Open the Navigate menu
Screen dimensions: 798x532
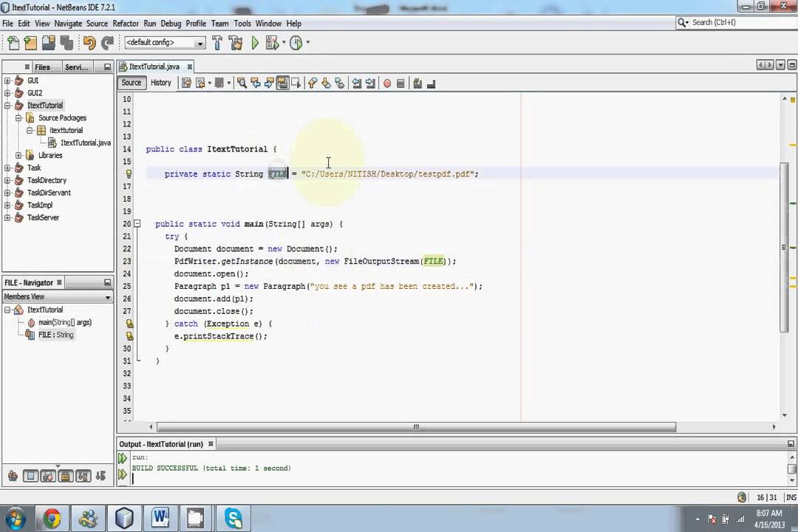[68, 24]
